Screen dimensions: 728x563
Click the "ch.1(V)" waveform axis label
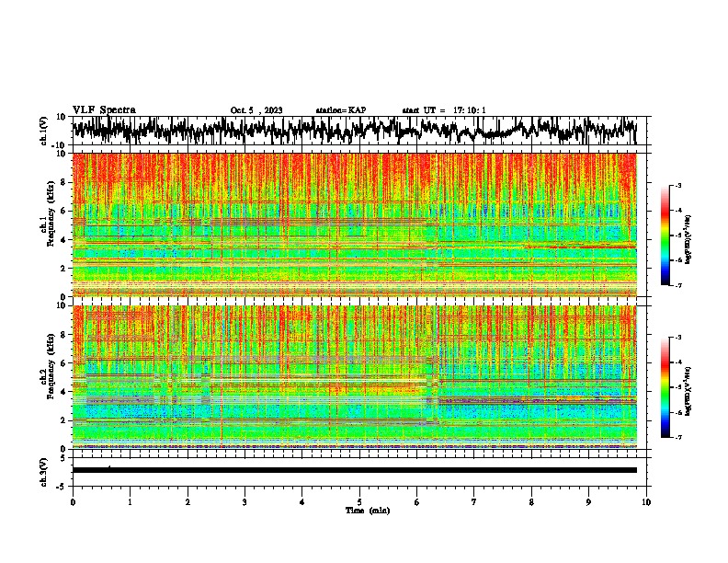coord(44,131)
